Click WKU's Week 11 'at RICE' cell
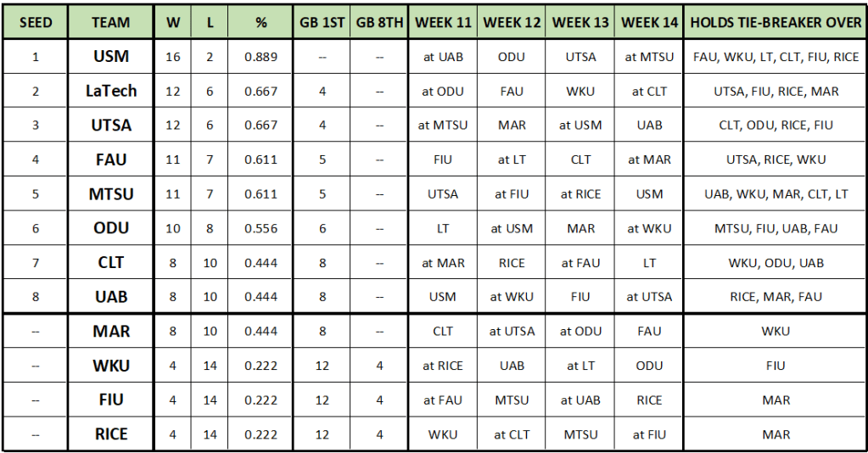The image size is (868, 453). (443, 366)
